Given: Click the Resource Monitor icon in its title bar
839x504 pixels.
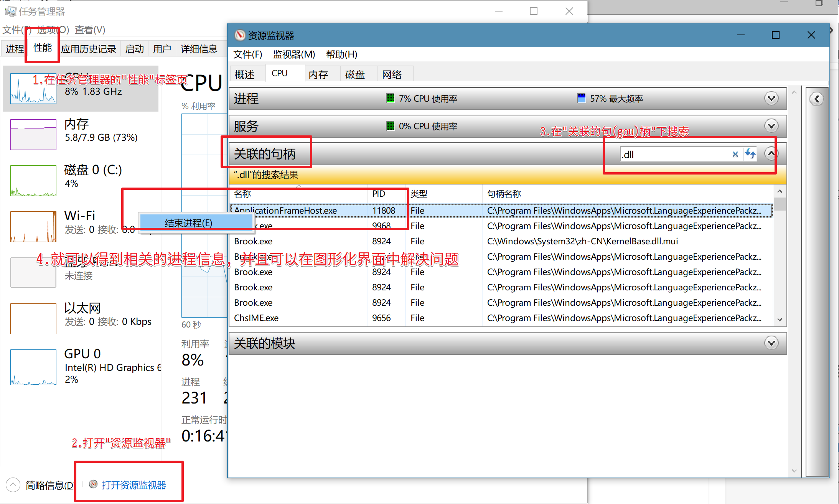Looking at the screenshot, I should [x=240, y=35].
